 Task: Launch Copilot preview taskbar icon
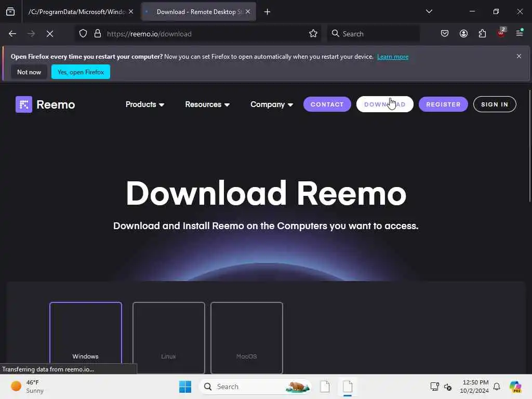pos(515,387)
